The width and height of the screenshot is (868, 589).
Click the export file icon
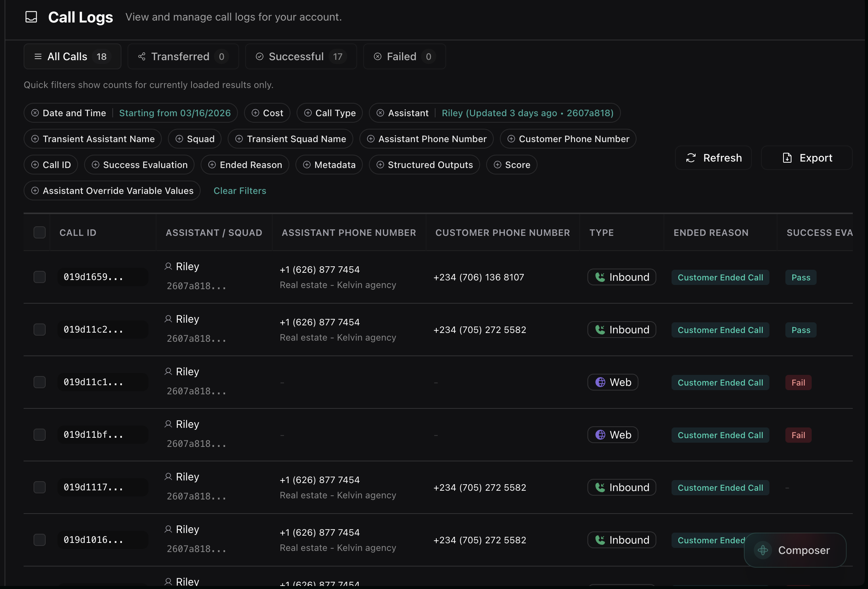click(787, 158)
